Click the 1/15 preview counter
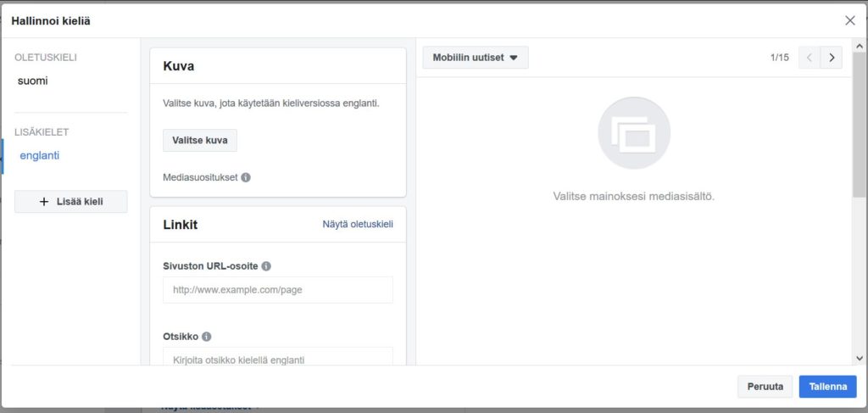The width and height of the screenshot is (868, 413). pyautogui.click(x=780, y=57)
